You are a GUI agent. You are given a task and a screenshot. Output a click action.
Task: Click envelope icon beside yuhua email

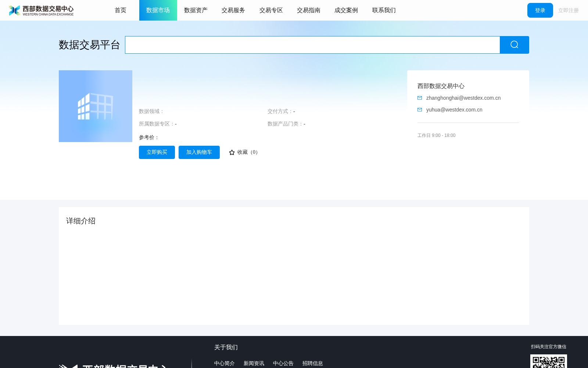(420, 110)
